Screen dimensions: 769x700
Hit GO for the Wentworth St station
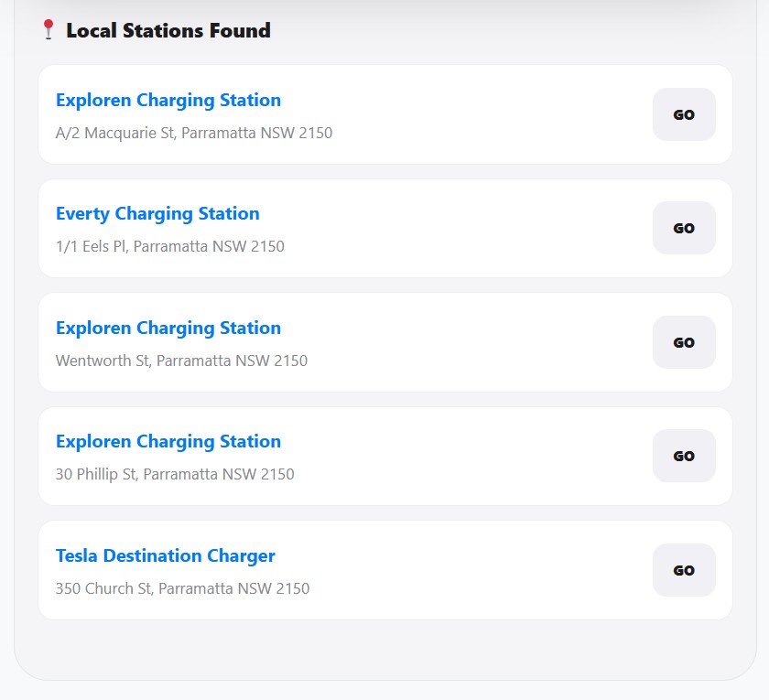click(x=684, y=342)
